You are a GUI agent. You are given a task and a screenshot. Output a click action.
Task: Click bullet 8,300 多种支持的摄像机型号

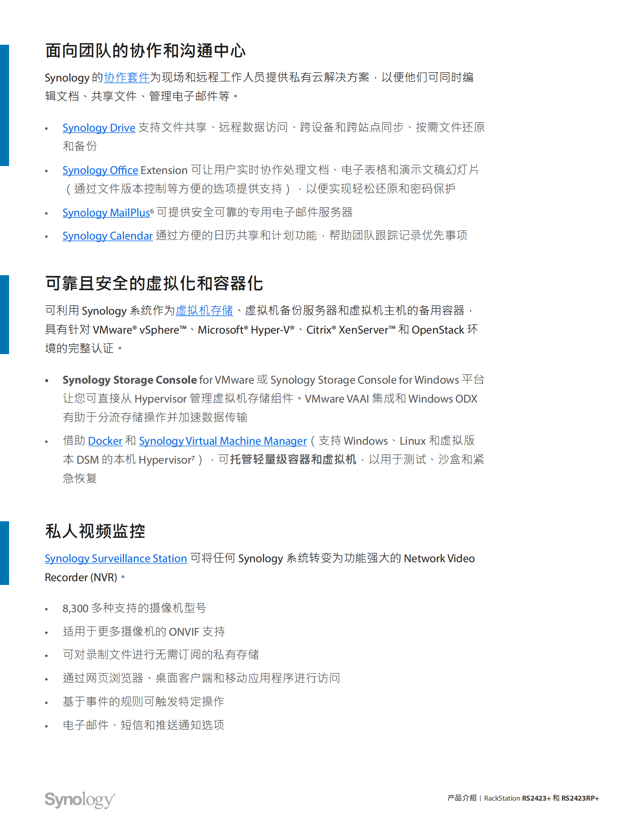[135, 608]
